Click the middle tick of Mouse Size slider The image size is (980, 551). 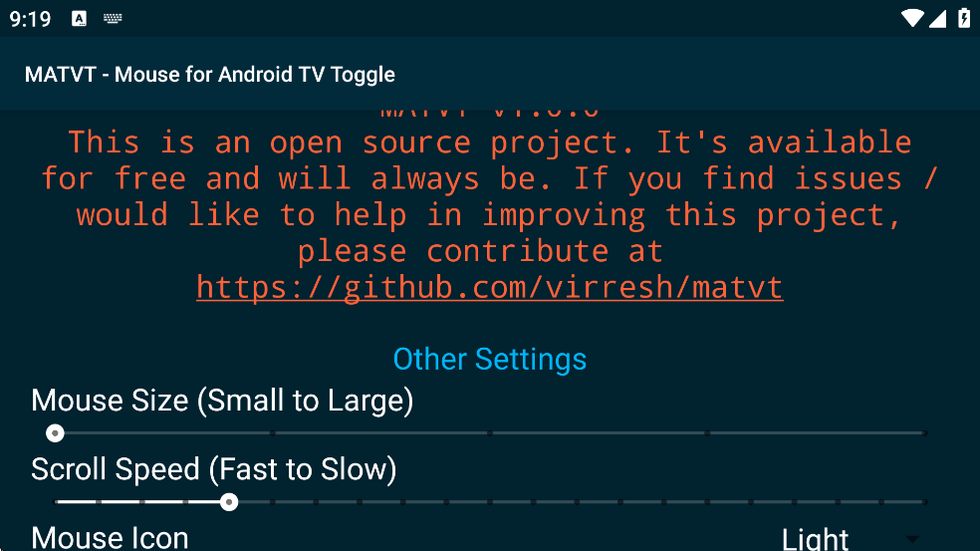[490, 433]
